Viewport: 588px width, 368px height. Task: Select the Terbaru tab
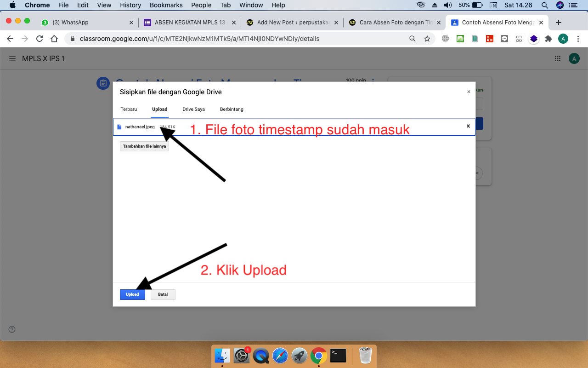point(129,109)
